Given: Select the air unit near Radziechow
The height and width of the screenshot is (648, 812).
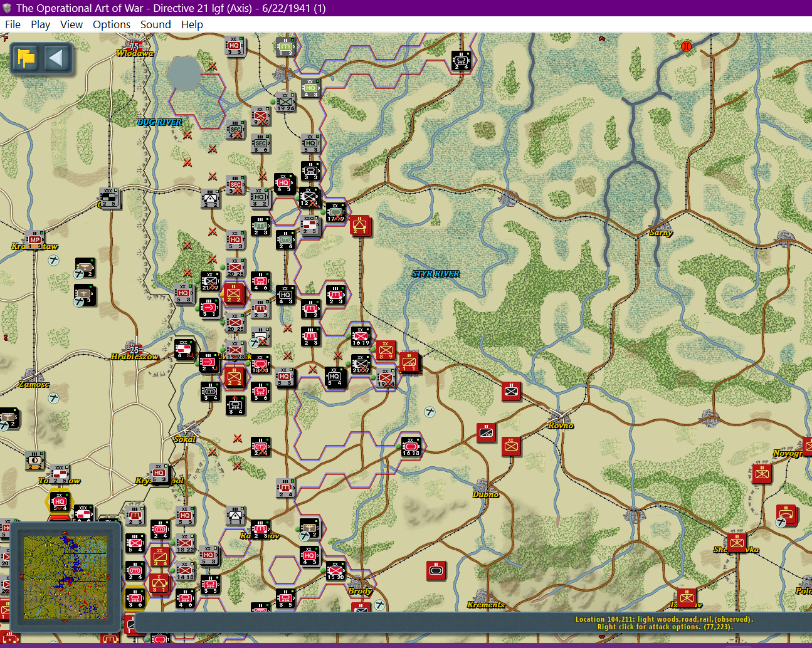Looking at the screenshot, I should pyautogui.click(x=310, y=530).
